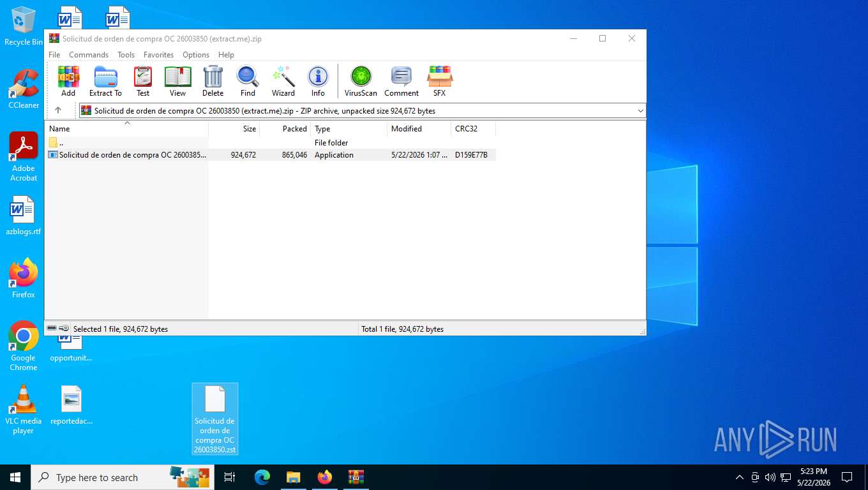Image resolution: width=868 pixels, height=490 pixels.
Task: Sort files by Name column
Action: (126, 129)
